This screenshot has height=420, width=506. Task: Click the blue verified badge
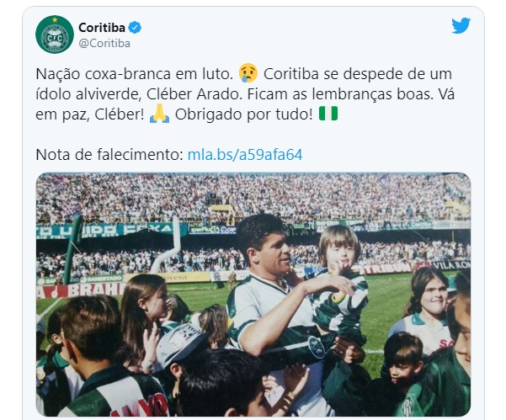point(135,28)
